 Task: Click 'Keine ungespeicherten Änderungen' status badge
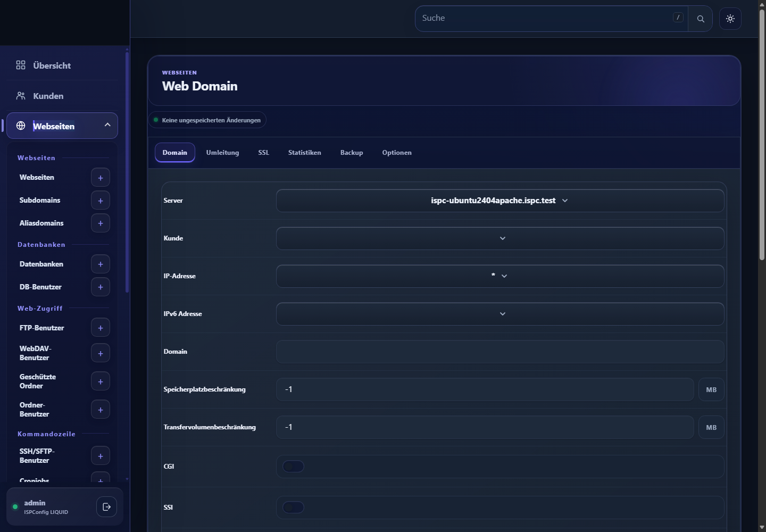[207, 120]
